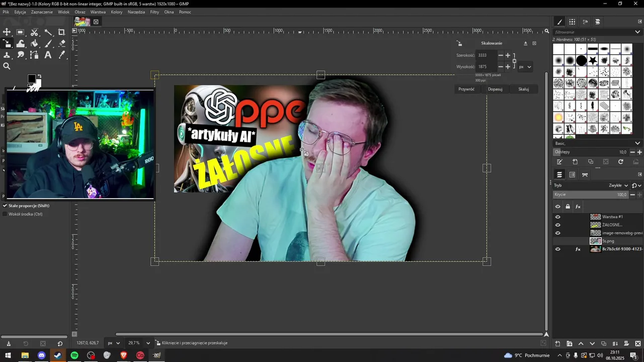Open the Zaznaczenie menu
This screenshot has width=644, height=362.
[42, 12]
